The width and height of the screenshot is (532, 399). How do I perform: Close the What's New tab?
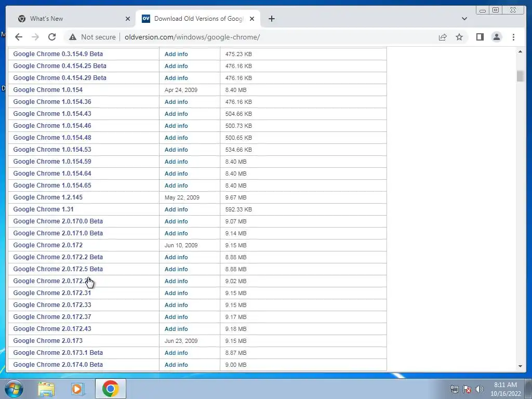128,19
